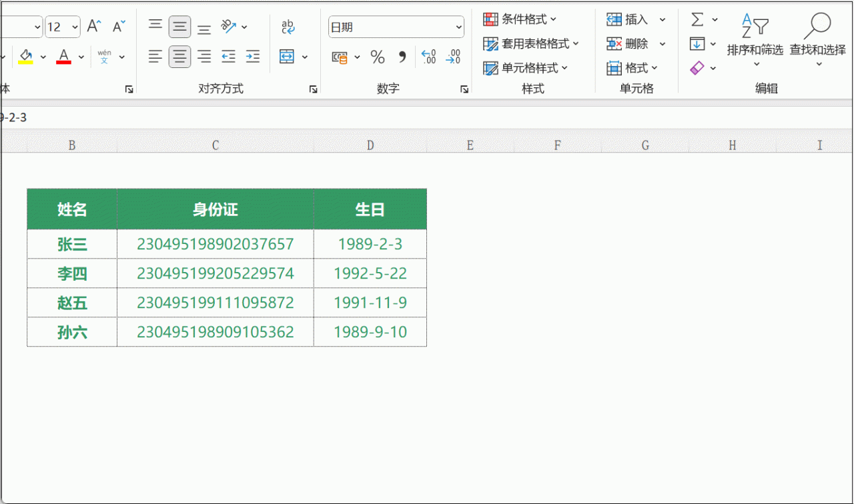Apply comma style formatting
The width and height of the screenshot is (854, 504).
402,57
